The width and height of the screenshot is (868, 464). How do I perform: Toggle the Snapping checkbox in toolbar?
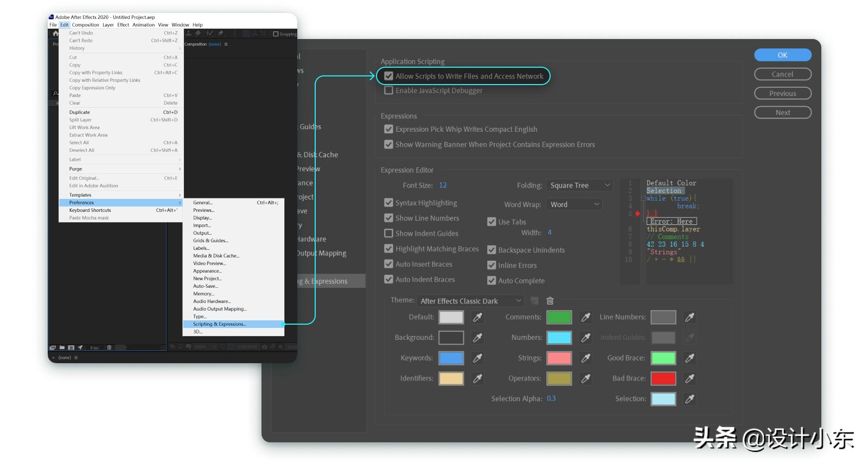276,34
